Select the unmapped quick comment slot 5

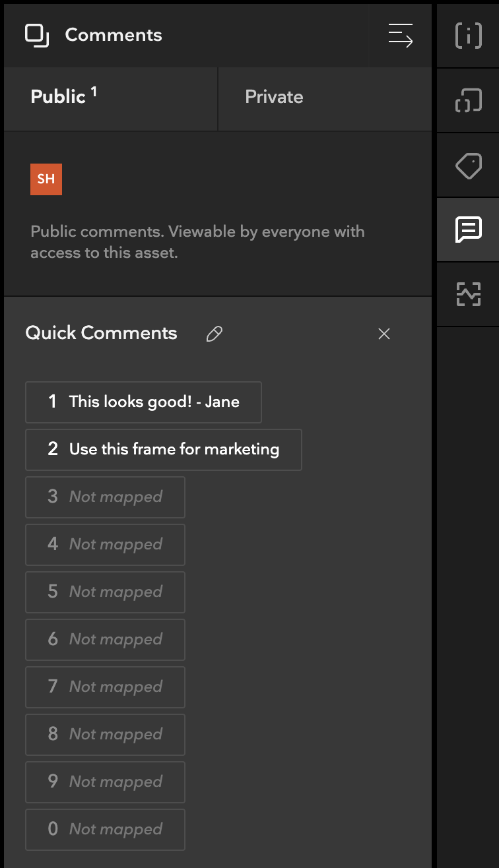tap(105, 592)
